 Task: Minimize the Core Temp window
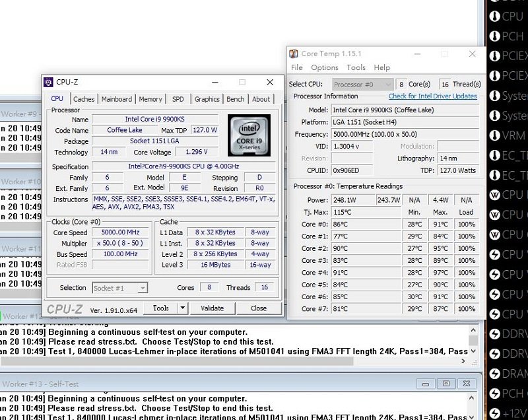pyautogui.click(x=417, y=54)
